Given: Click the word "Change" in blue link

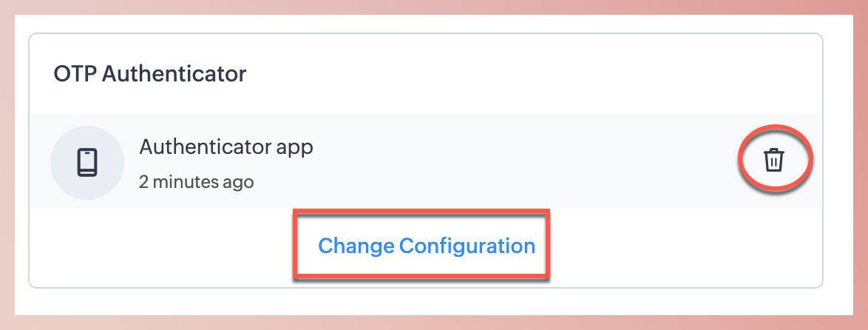Looking at the screenshot, I should click(355, 246).
